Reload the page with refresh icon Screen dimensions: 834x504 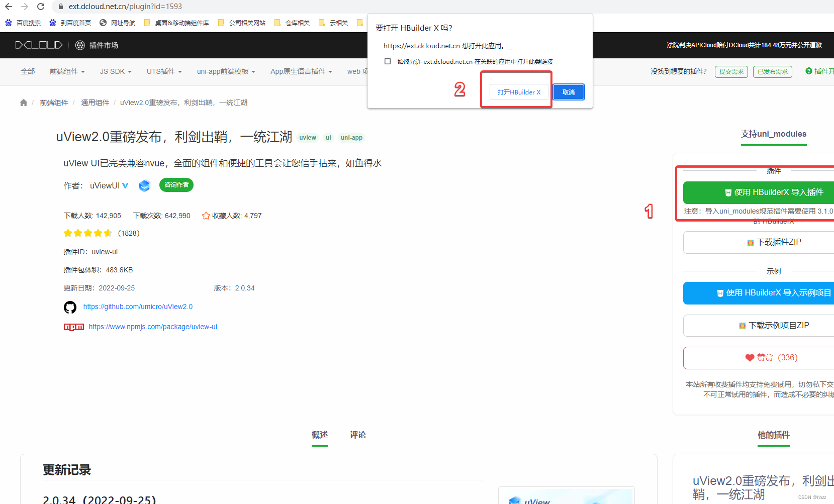[41, 7]
